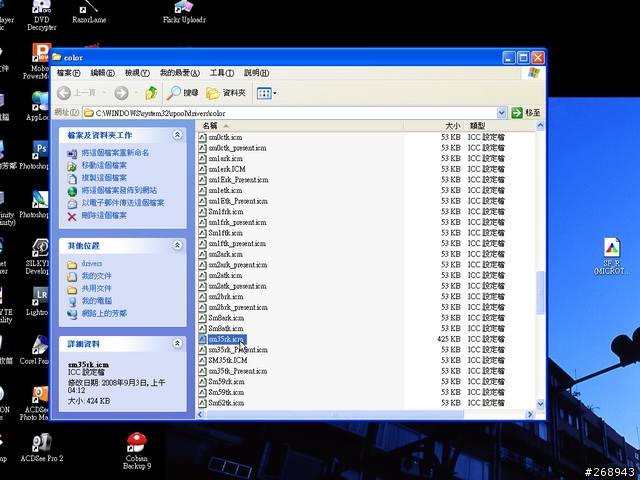The width and height of the screenshot is (640, 480).
Task: Select the SF_R ICC profile desktop file
Action: (x=611, y=256)
